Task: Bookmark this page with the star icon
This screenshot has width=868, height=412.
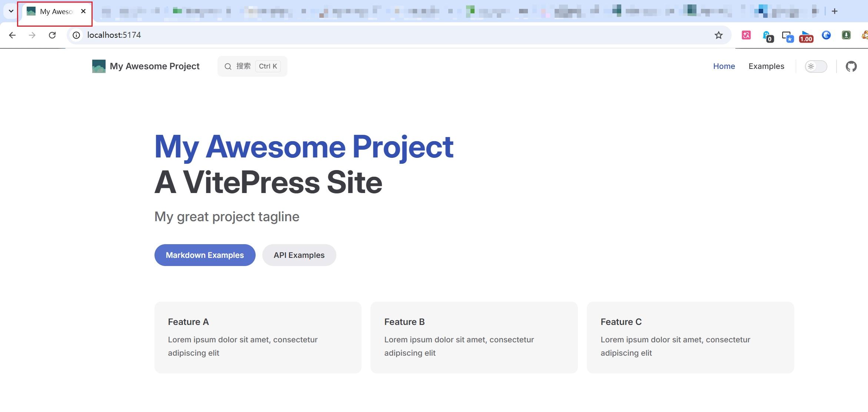Action: click(718, 35)
